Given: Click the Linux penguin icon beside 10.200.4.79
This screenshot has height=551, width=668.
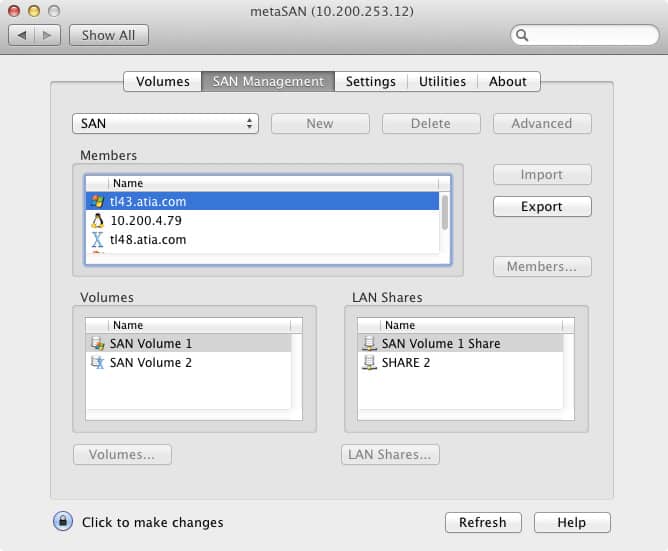Looking at the screenshot, I should [x=98, y=220].
